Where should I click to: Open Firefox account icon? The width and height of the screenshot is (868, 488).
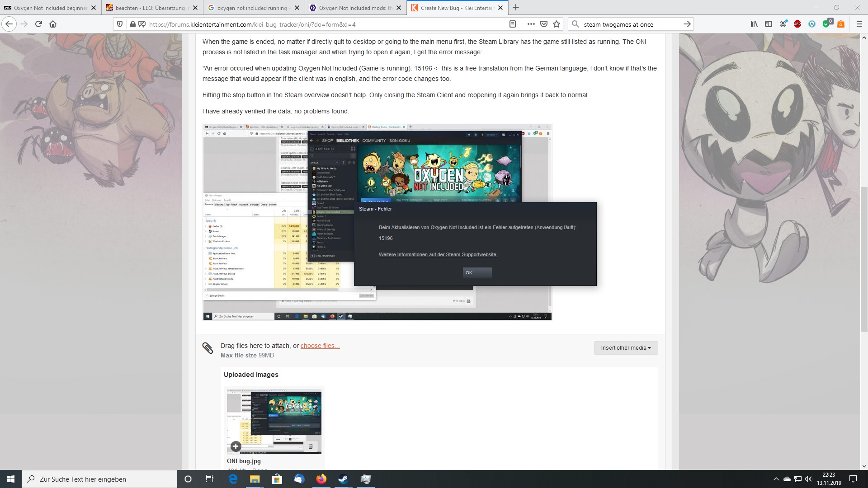783,24
